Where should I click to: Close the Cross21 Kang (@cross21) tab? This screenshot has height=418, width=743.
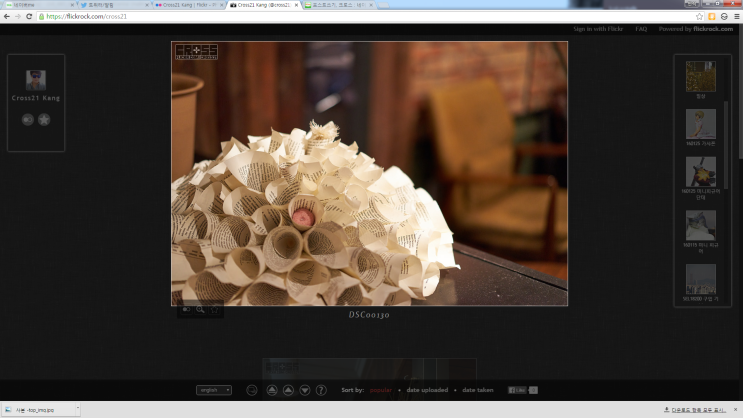click(x=297, y=5)
